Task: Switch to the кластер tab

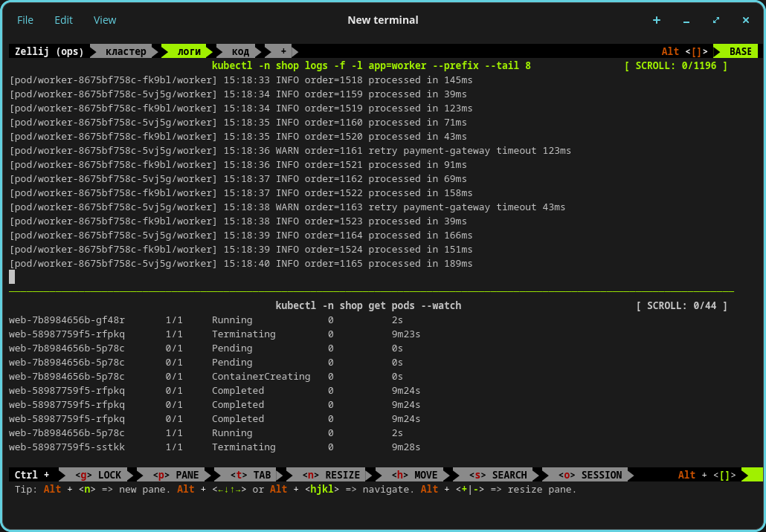Action: [126, 51]
